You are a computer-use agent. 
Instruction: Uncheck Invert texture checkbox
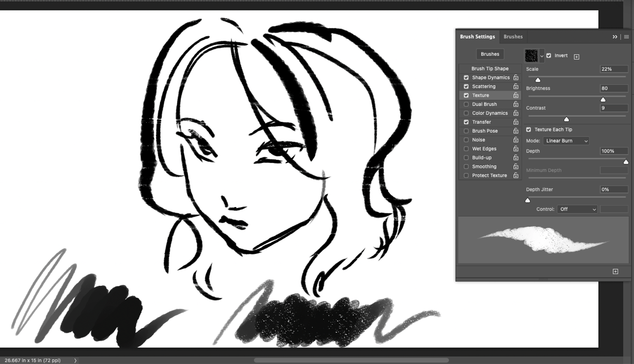pyautogui.click(x=549, y=55)
